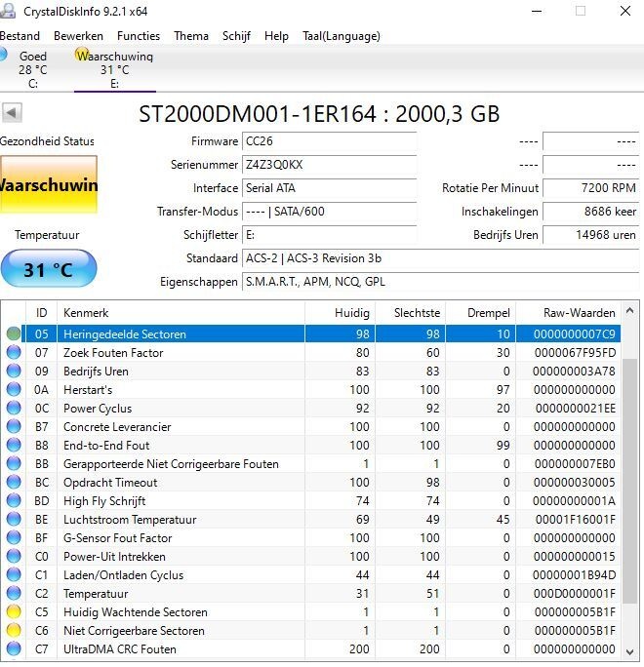Click the blue status dot for ID C2

14,593
